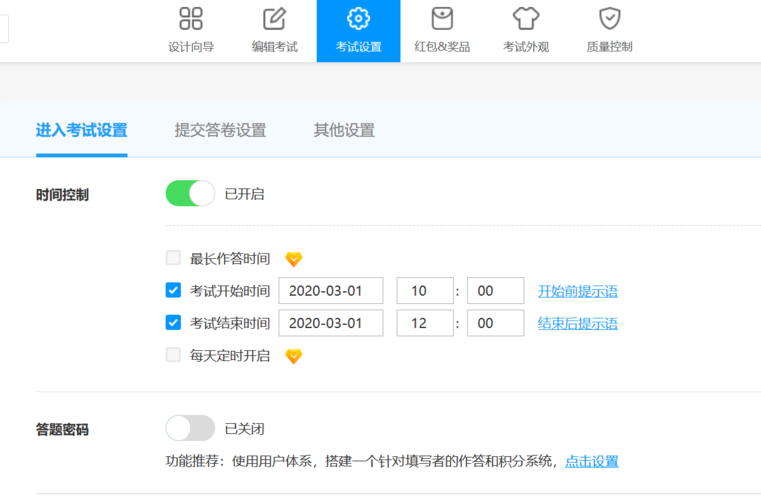
Task: Switch to the 进入考试设置 tab
Action: [82, 130]
